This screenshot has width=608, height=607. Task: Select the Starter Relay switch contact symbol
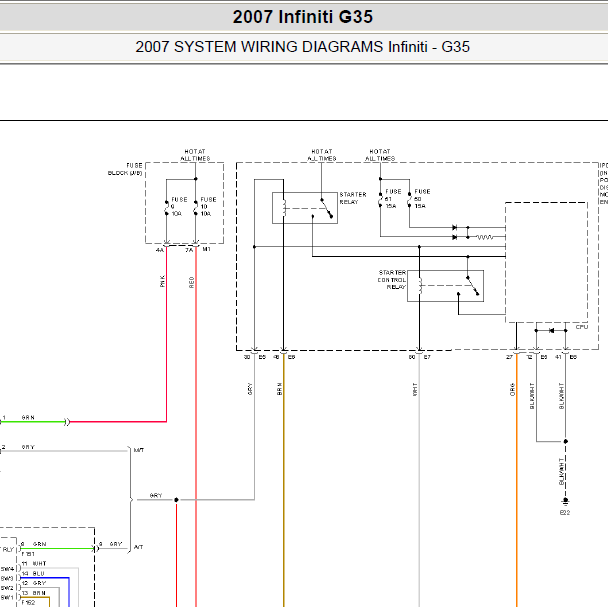tap(326, 208)
